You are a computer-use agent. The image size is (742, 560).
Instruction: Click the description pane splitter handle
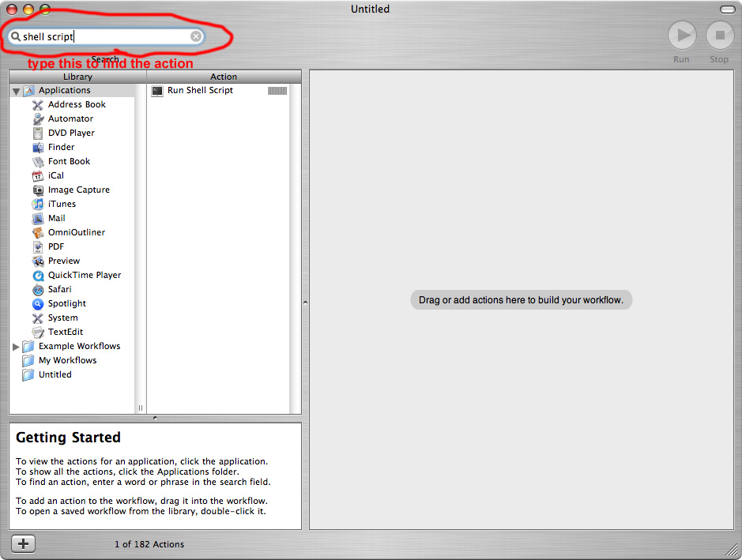click(x=155, y=418)
